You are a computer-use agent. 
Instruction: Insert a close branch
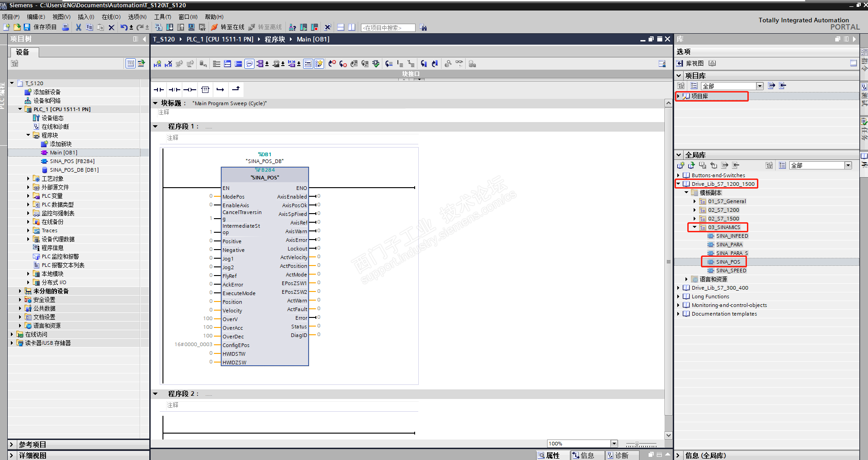[x=236, y=89]
